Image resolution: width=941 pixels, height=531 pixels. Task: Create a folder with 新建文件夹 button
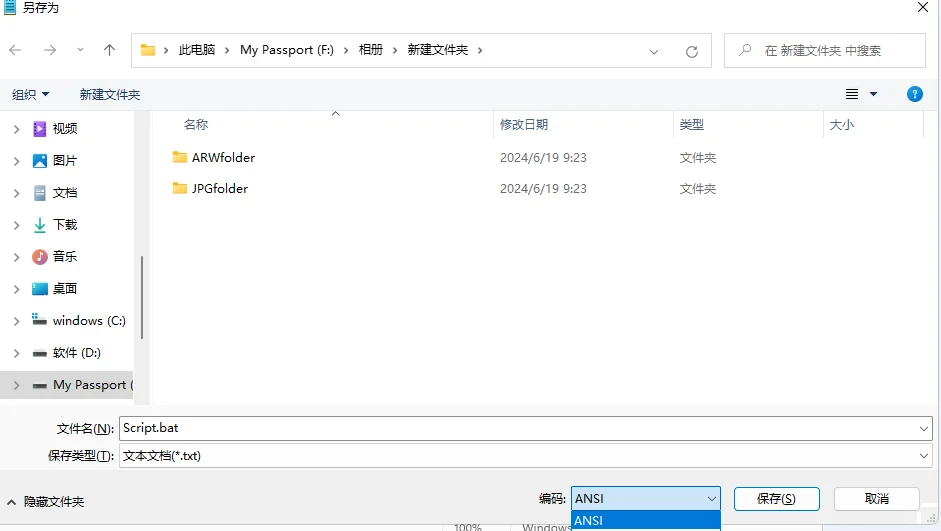tap(110, 94)
